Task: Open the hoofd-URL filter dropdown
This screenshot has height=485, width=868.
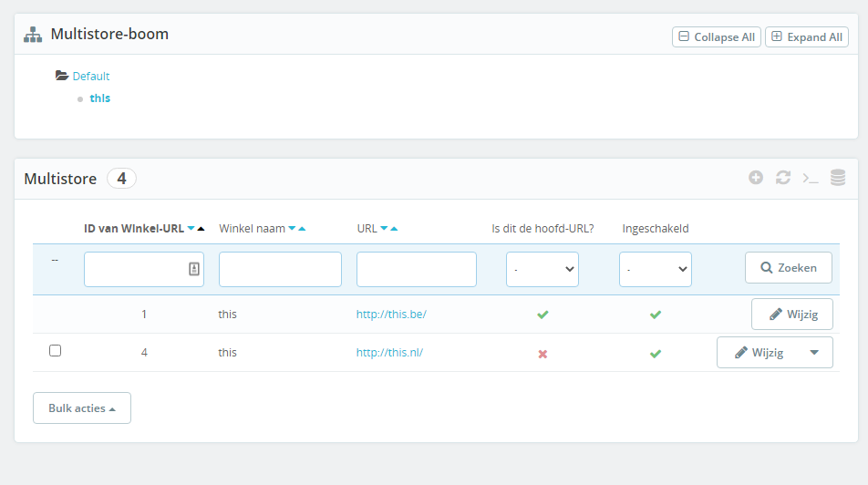Action: (542, 269)
